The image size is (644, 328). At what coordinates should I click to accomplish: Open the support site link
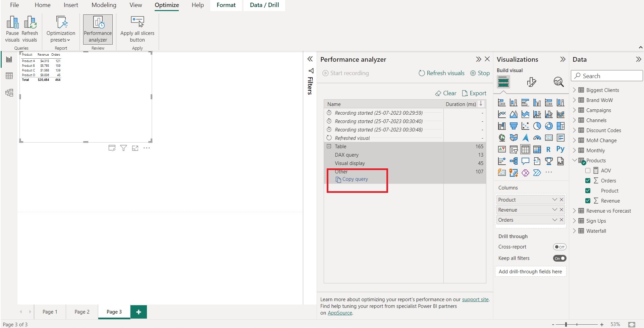pyautogui.click(x=475, y=299)
